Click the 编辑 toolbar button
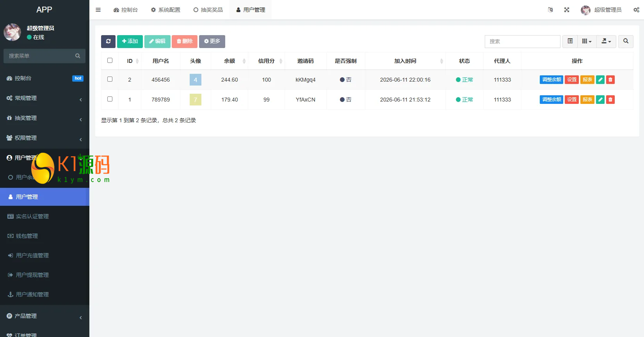 click(157, 41)
